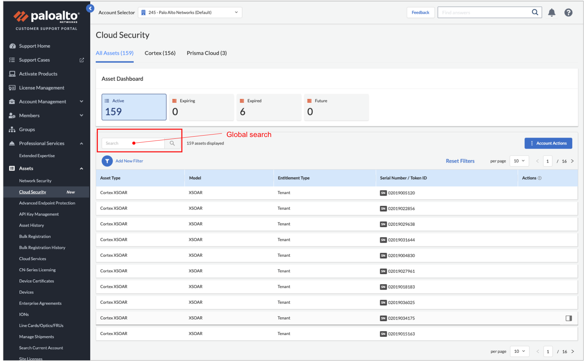Open the help question mark icon
Viewport: 588px width, 364px height.
tap(568, 13)
